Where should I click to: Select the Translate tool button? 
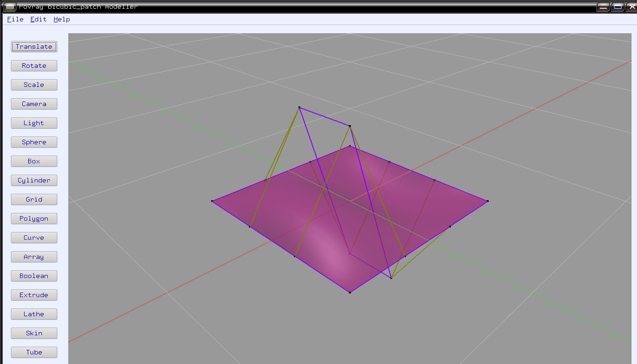point(34,46)
